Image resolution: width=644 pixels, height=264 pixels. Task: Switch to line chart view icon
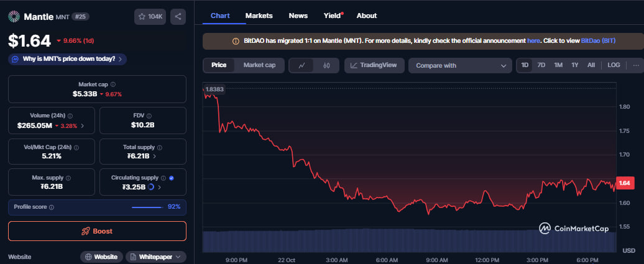click(301, 65)
